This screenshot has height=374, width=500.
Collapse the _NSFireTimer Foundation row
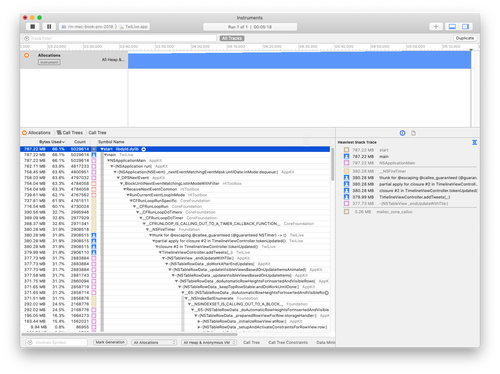tap(147, 229)
